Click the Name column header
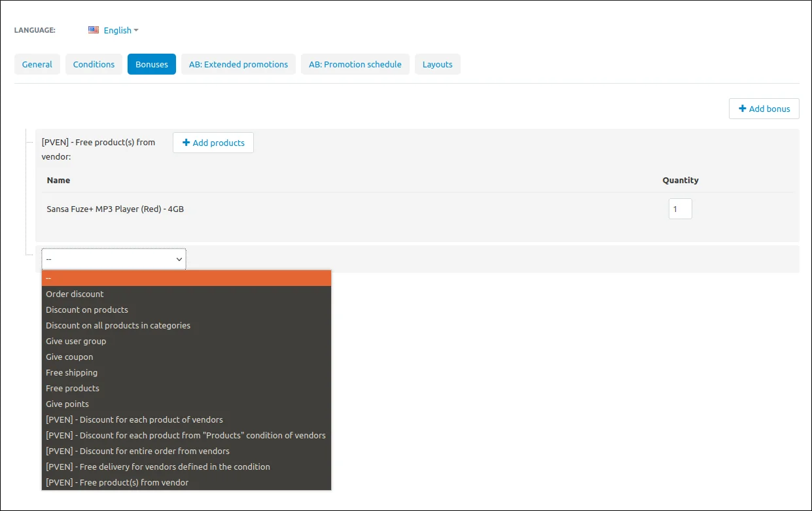Image resolution: width=812 pixels, height=511 pixels. click(x=58, y=180)
